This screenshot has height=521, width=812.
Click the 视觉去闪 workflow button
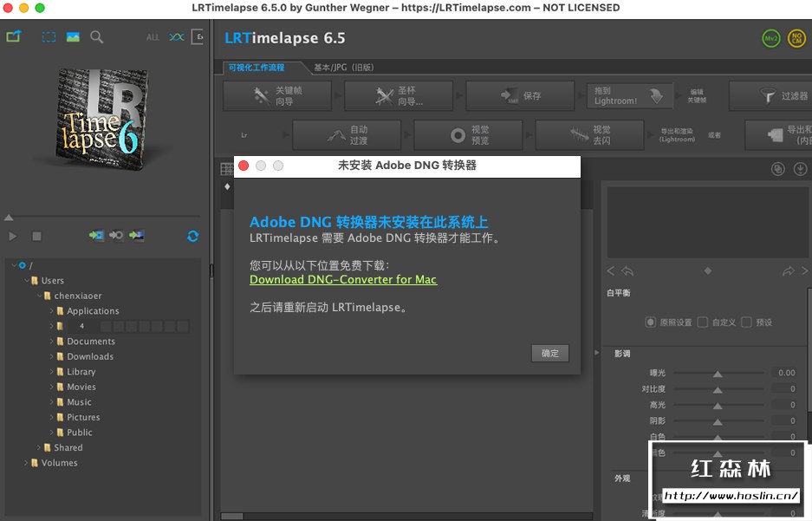[590, 135]
